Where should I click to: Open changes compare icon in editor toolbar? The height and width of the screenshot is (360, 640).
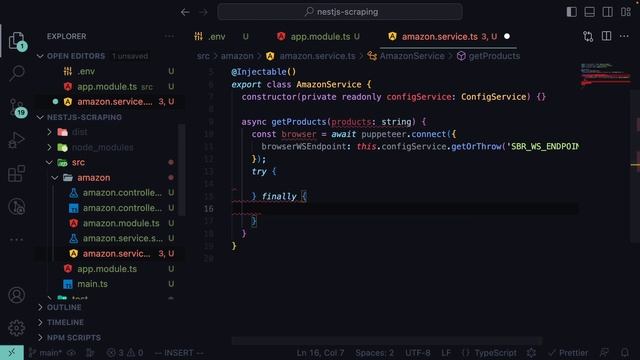click(x=588, y=36)
